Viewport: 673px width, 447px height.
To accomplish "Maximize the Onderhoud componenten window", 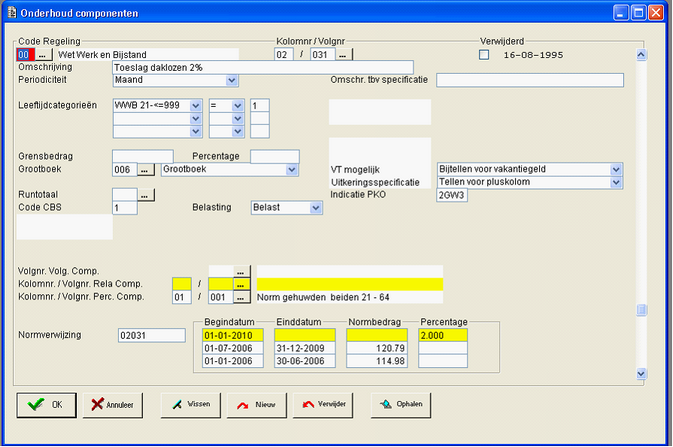I will (639, 13).
